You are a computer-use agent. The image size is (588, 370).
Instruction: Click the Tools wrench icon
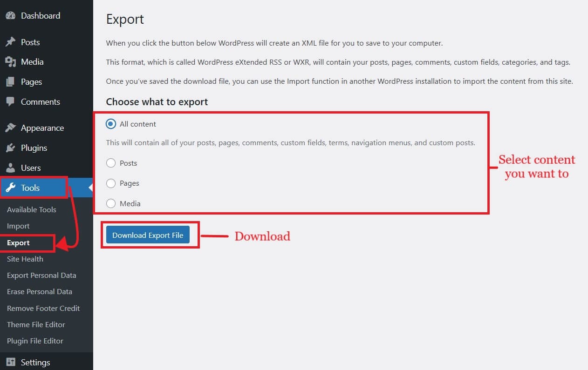click(x=10, y=188)
